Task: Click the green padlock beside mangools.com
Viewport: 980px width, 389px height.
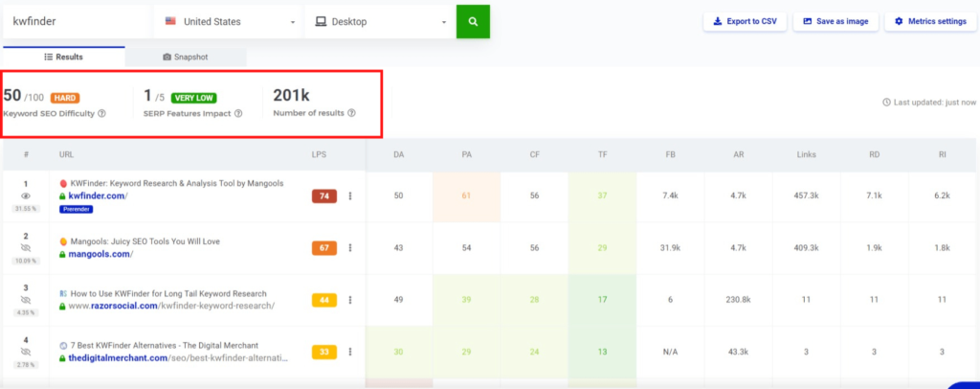Action: click(62, 254)
